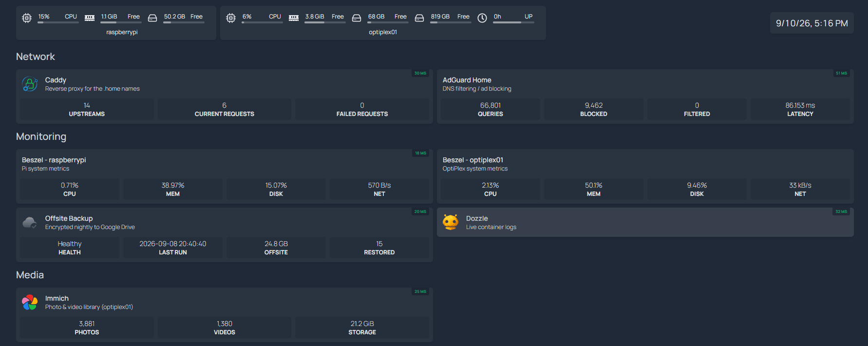The width and height of the screenshot is (868, 346).
Task: Click the optiplex01 819 GB disk icon
Action: pyautogui.click(x=419, y=18)
